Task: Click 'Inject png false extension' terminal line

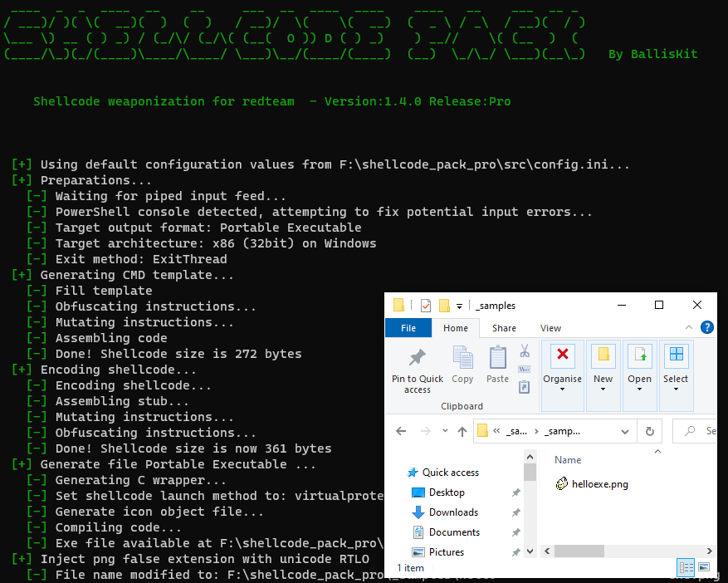Action: 205,559
